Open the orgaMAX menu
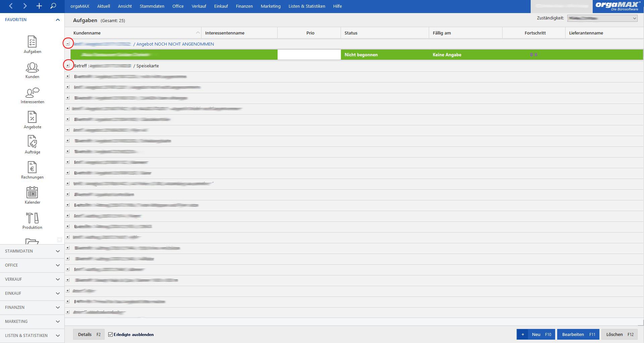 [x=80, y=6]
